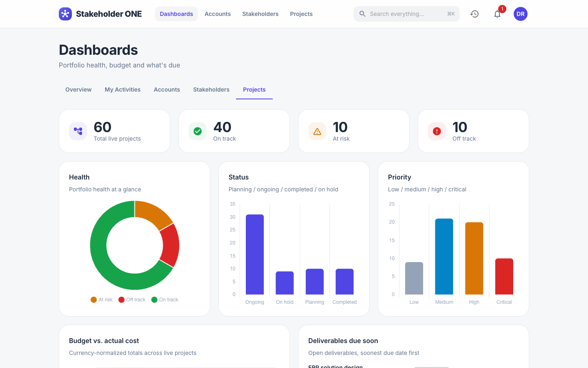Click the On hold bar in Status chart
This screenshot has width=588, height=368.
click(x=285, y=283)
